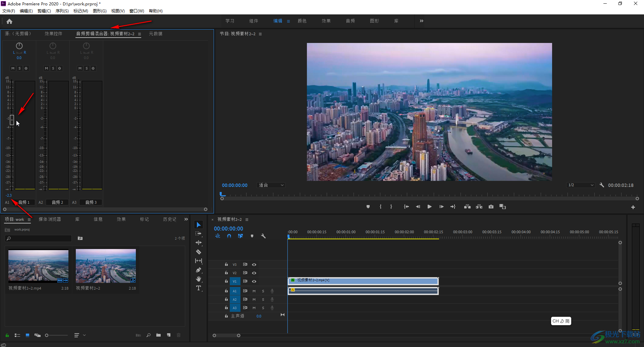Switch project panel to icon view
Screen dimensions: 644x347
pos(28,335)
